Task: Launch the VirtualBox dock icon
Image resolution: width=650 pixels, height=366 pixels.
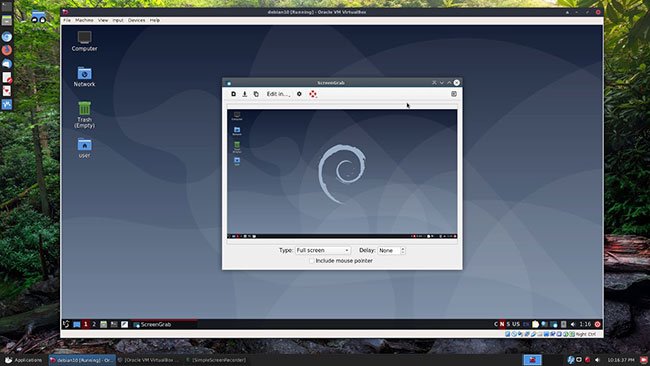Action: click(x=7, y=104)
